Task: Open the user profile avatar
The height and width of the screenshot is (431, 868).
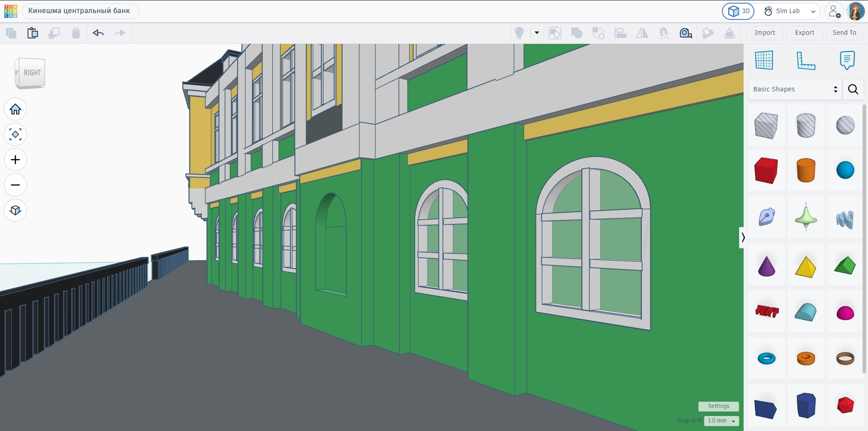Action: click(x=856, y=11)
